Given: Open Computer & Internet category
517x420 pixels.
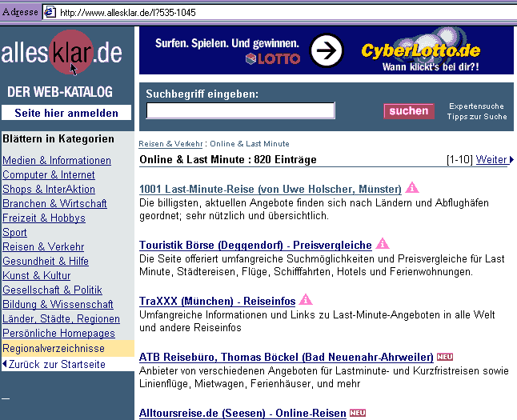Looking at the screenshot, I should pos(49,174).
